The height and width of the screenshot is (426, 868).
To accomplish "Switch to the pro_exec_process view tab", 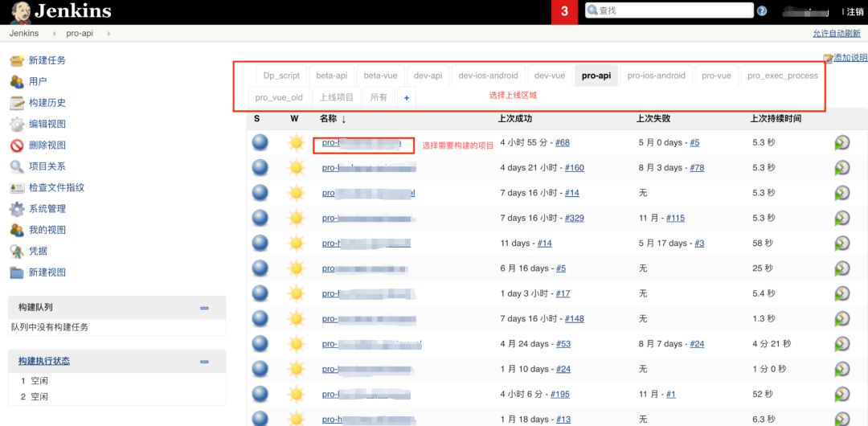I will pos(782,76).
